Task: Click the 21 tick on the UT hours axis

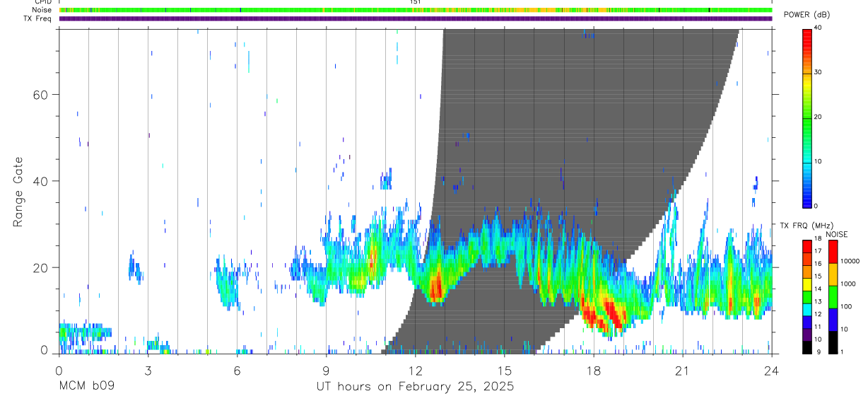Action: coord(682,371)
